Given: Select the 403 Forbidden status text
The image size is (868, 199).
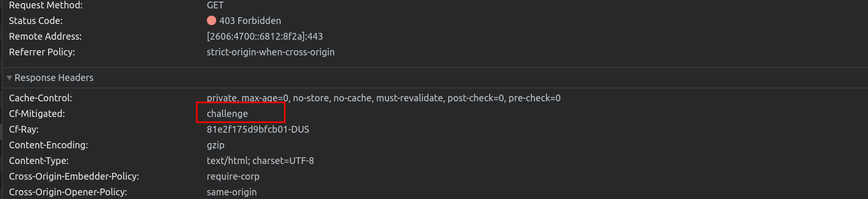Looking at the screenshot, I should 250,21.
